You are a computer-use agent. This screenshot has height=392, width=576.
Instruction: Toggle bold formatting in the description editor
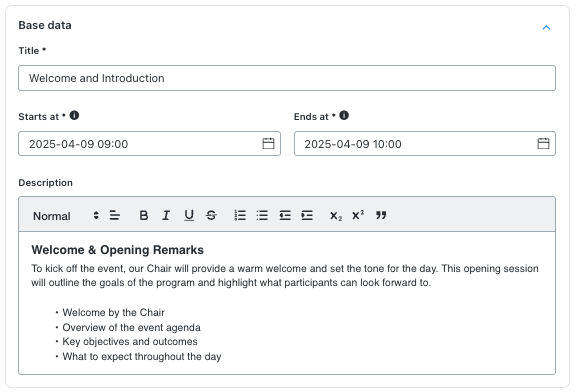tap(144, 215)
